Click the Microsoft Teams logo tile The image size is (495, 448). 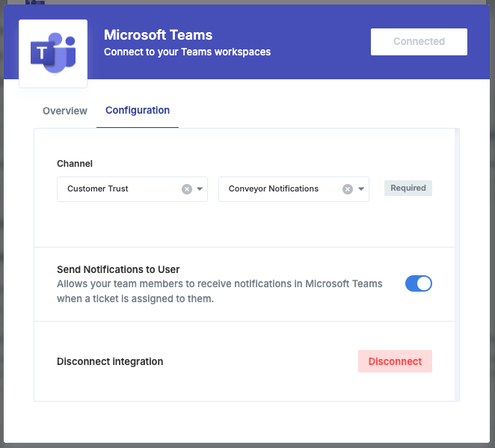tap(53, 53)
